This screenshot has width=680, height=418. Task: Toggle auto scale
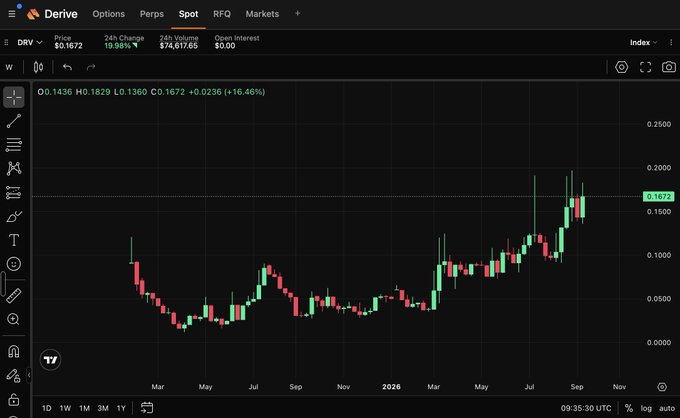coord(667,408)
